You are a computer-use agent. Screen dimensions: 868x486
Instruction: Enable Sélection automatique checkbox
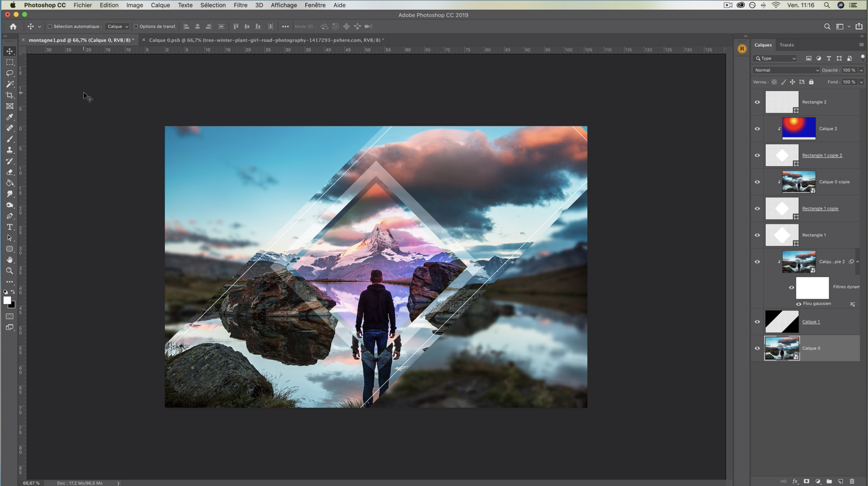(x=50, y=26)
